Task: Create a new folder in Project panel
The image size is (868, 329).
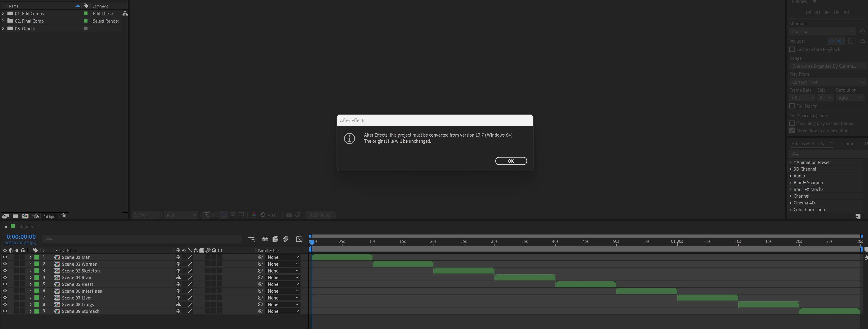Action: click(15, 216)
